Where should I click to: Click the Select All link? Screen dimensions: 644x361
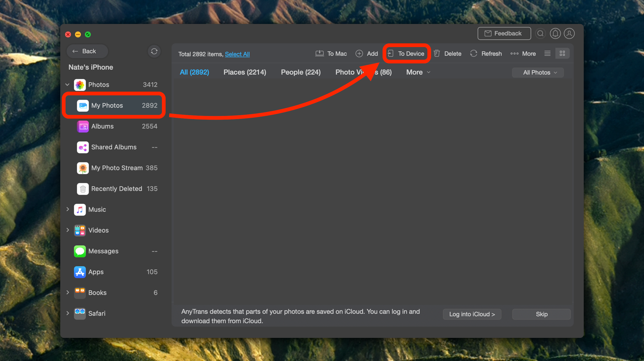click(x=237, y=54)
